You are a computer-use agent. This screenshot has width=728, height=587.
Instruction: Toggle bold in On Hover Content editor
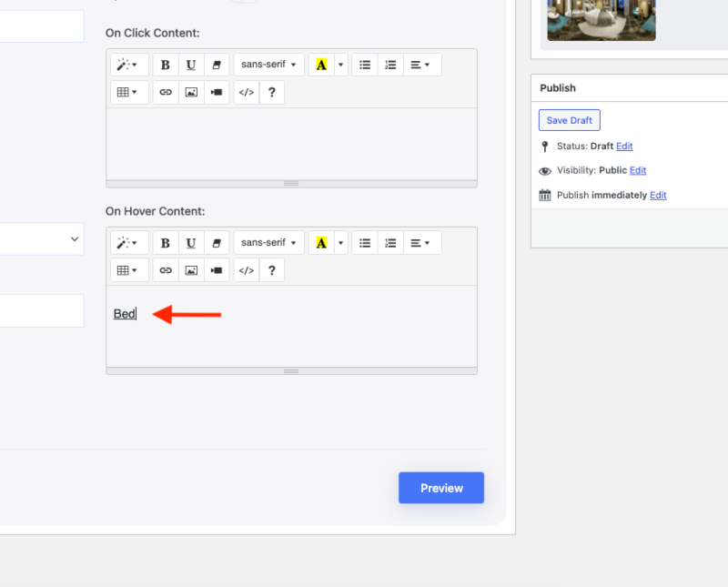pos(166,243)
